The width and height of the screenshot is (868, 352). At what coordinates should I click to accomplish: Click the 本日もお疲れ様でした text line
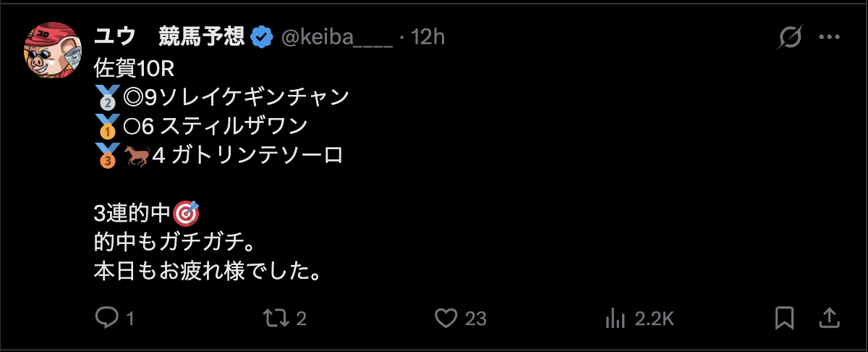coord(208,272)
